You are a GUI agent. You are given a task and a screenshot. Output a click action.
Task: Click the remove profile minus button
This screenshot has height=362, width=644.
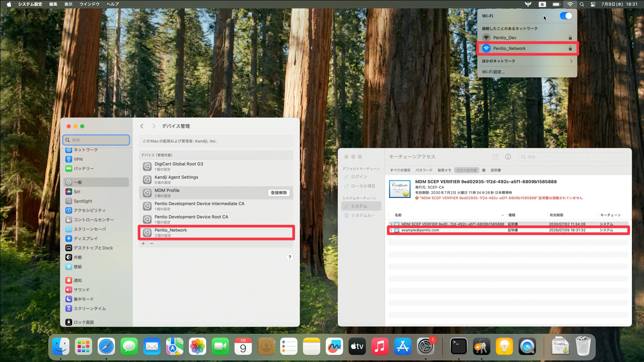point(151,244)
